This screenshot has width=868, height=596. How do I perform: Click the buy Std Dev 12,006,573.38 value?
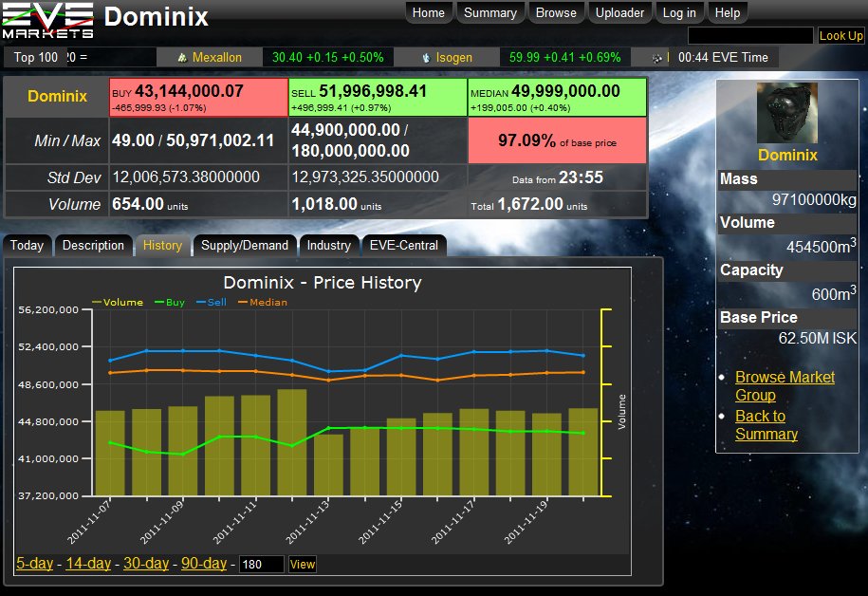(186, 177)
